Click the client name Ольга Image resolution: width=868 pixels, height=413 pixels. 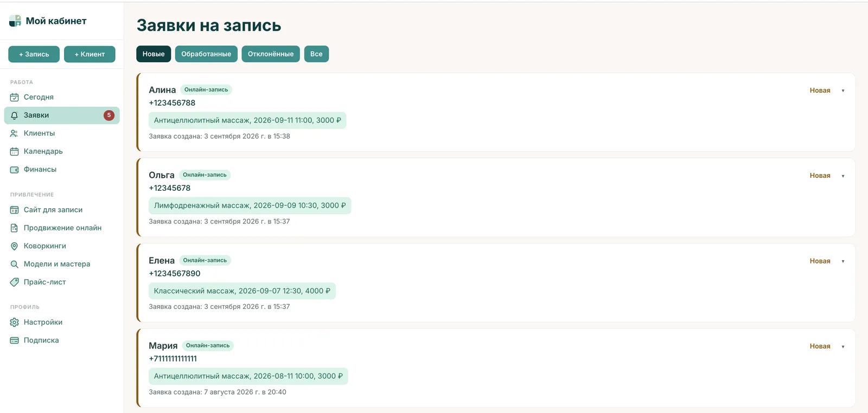[x=162, y=175]
